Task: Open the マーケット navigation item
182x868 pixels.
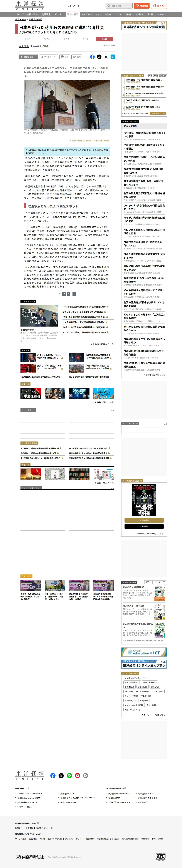Action: 87,15
